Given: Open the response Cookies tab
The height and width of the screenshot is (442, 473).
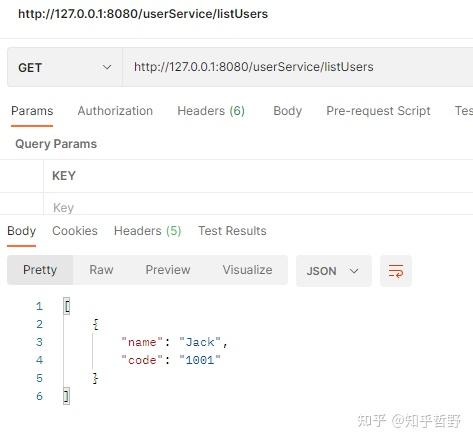Looking at the screenshot, I should pos(75,231).
